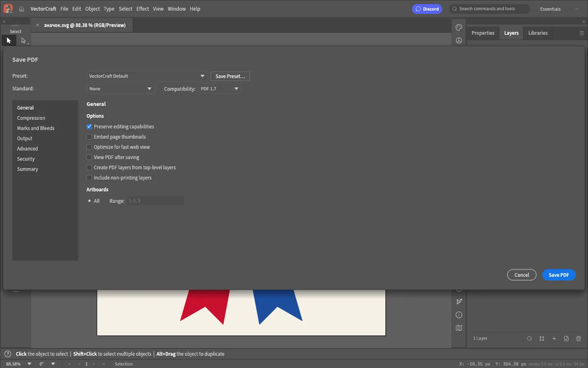Click the help question mark icon in the status bar

pos(8,354)
